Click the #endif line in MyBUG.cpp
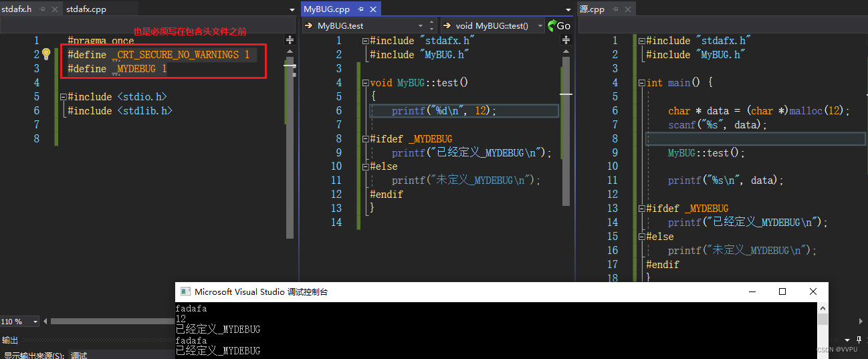Viewport: 868px width, 359px height. tap(387, 195)
